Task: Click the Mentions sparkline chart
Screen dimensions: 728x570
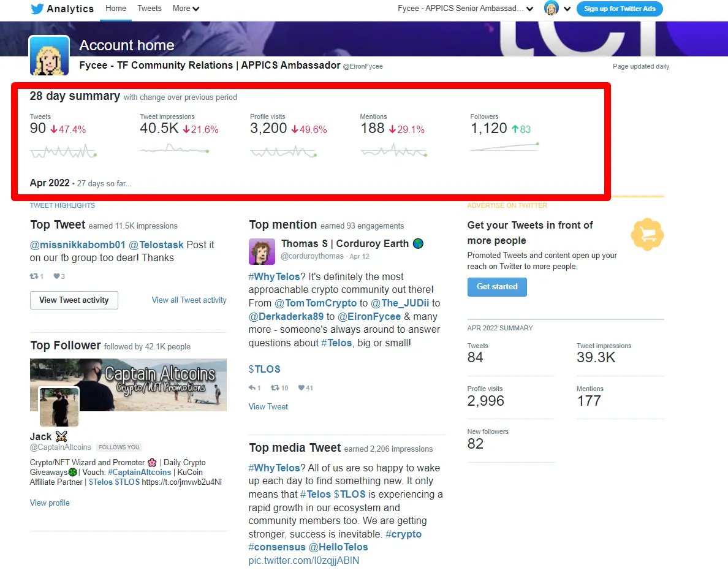Action: click(x=393, y=151)
